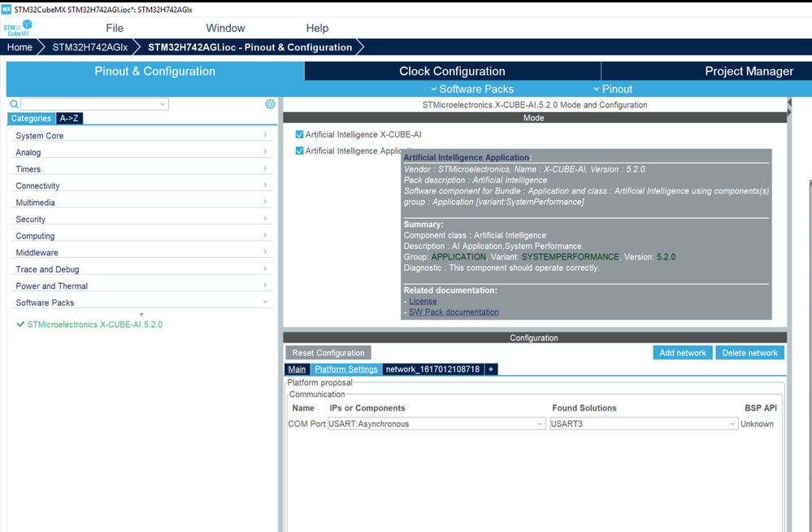The width and height of the screenshot is (812, 532).
Task: Go to Home breadcrumb
Action: pyautogui.click(x=20, y=47)
